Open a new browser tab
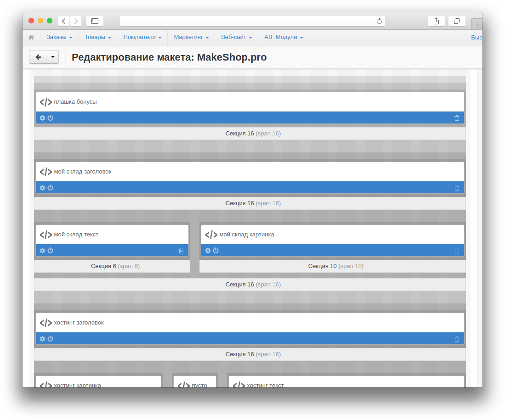This screenshot has height=420, width=505. pos(477,24)
